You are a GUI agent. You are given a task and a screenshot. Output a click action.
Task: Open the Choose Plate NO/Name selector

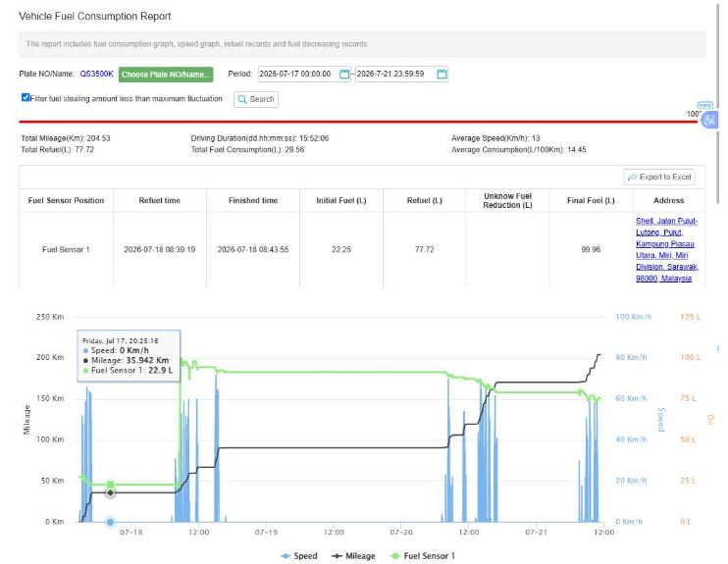tap(166, 75)
